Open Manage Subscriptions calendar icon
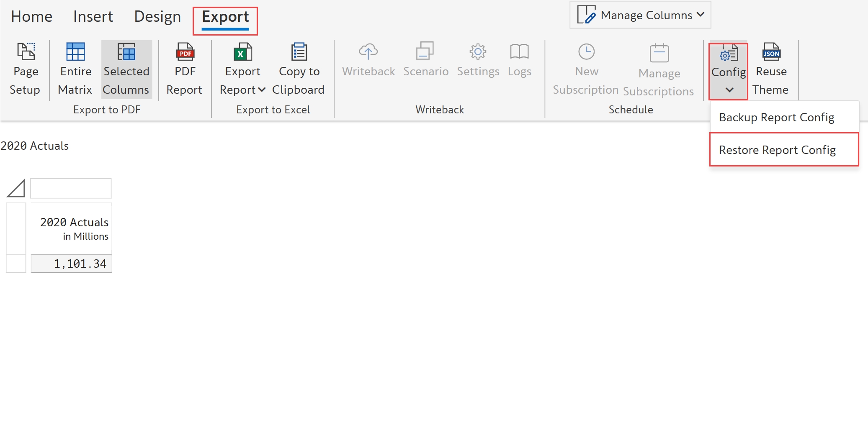 659,54
